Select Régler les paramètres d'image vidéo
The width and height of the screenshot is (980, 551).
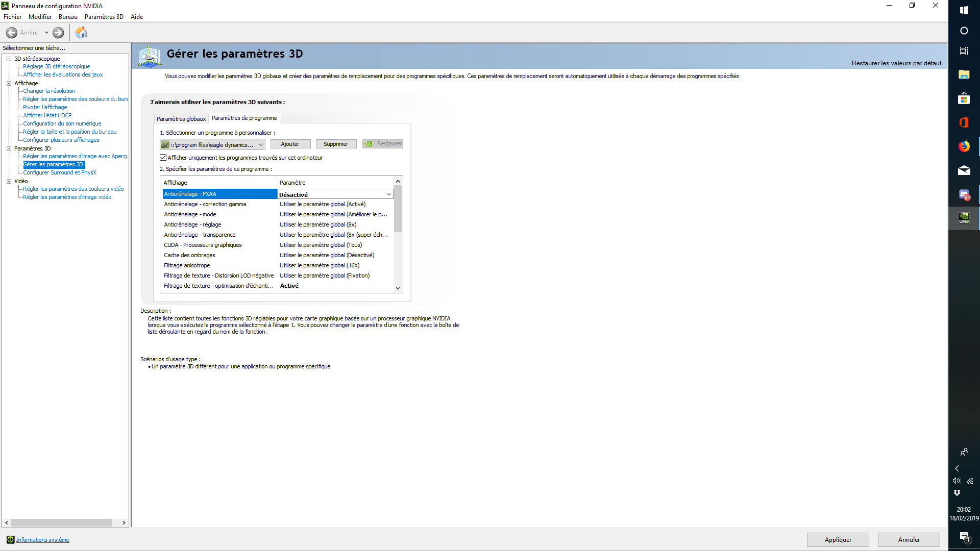click(x=67, y=197)
